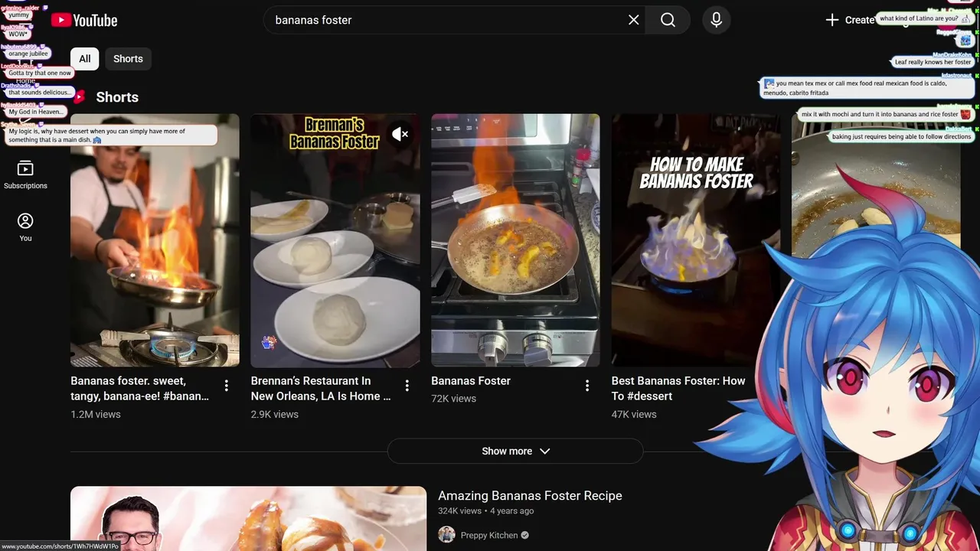Open the YouTube home logo
This screenshot has height=551, width=980.
tap(84, 20)
